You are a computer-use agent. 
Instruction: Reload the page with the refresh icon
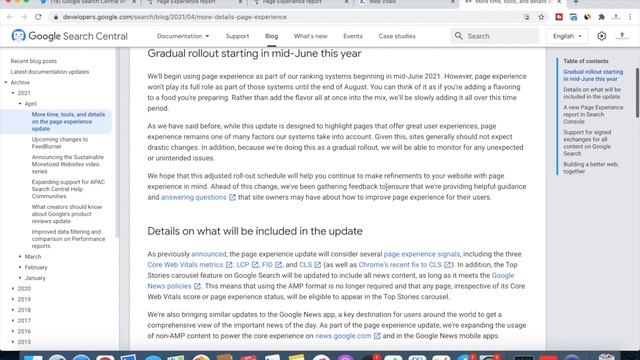[x=38, y=17]
